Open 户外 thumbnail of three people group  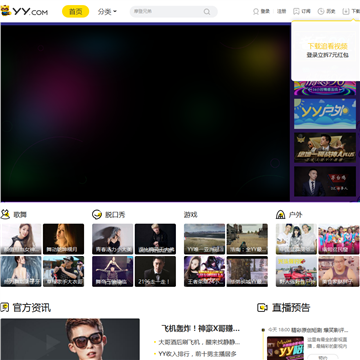296,239
